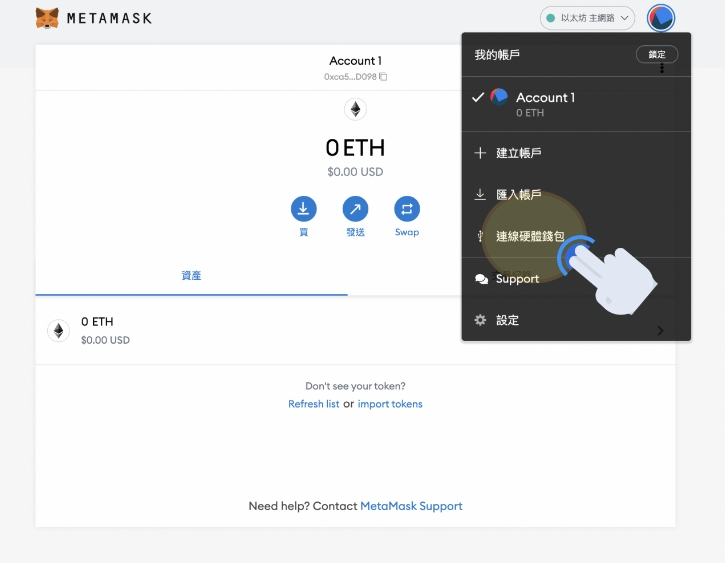The image size is (725, 563).
Task: Switch to the 資產 tab
Action: tap(191, 275)
